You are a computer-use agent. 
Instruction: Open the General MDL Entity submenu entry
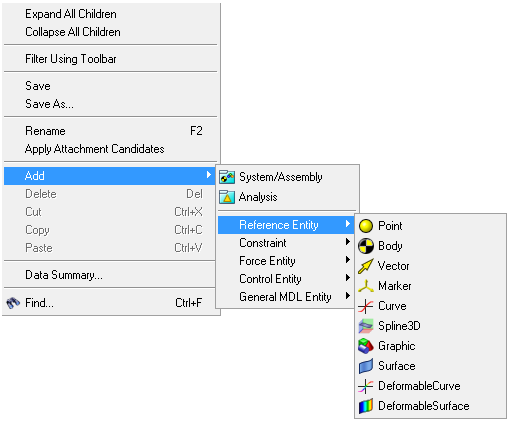(286, 297)
